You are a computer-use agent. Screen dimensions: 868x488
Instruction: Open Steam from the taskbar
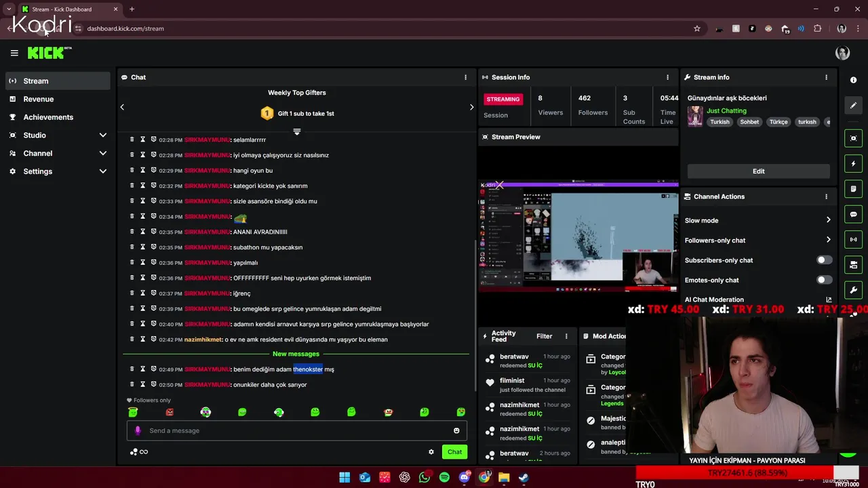[x=524, y=477]
